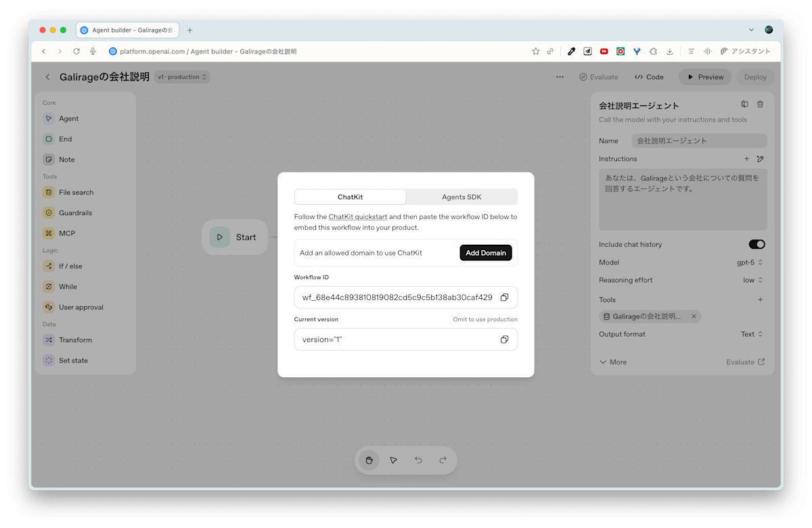Select the Note node icon

pos(49,160)
